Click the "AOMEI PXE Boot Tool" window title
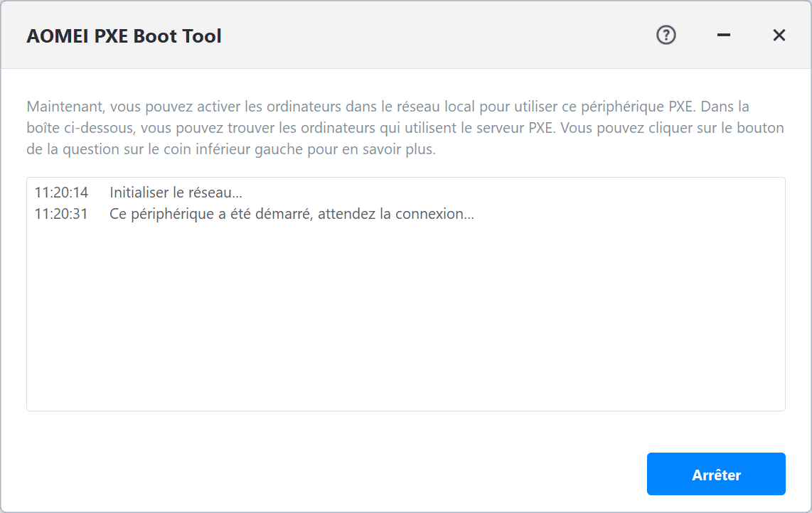The width and height of the screenshot is (812, 513). tap(124, 36)
